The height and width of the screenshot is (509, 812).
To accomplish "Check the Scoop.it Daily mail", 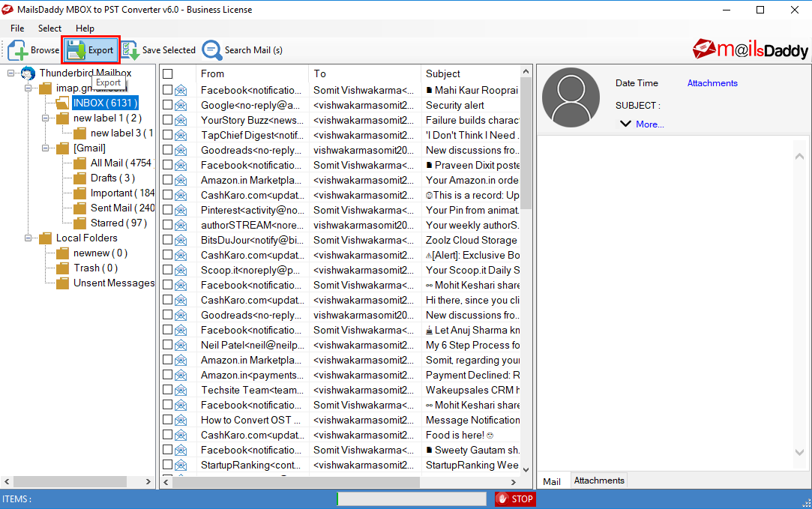I will pyautogui.click(x=168, y=271).
